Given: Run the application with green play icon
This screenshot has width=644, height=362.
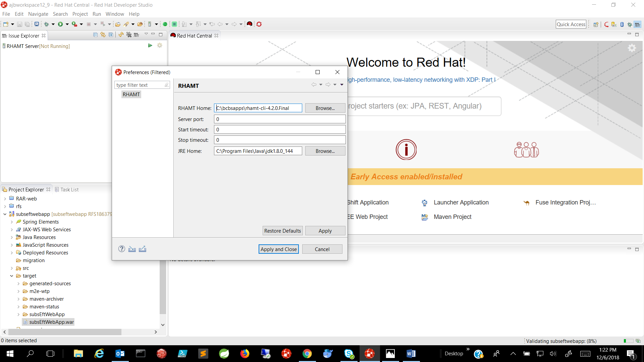Looking at the screenshot, I should pyautogui.click(x=60, y=24).
